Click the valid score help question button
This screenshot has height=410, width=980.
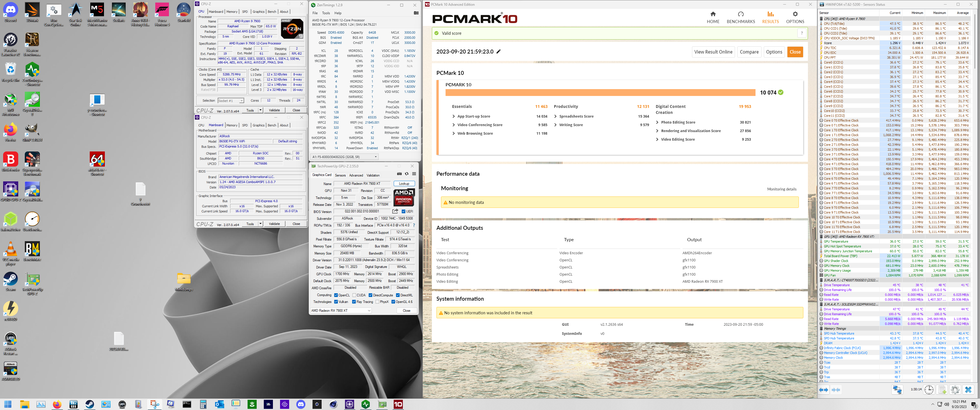802,33
